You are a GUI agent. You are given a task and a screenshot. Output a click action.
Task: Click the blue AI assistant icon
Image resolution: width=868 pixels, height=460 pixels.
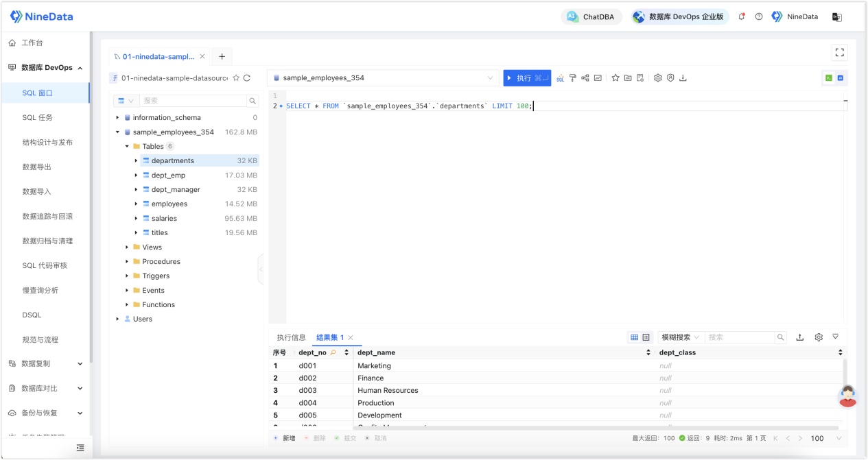841,78
